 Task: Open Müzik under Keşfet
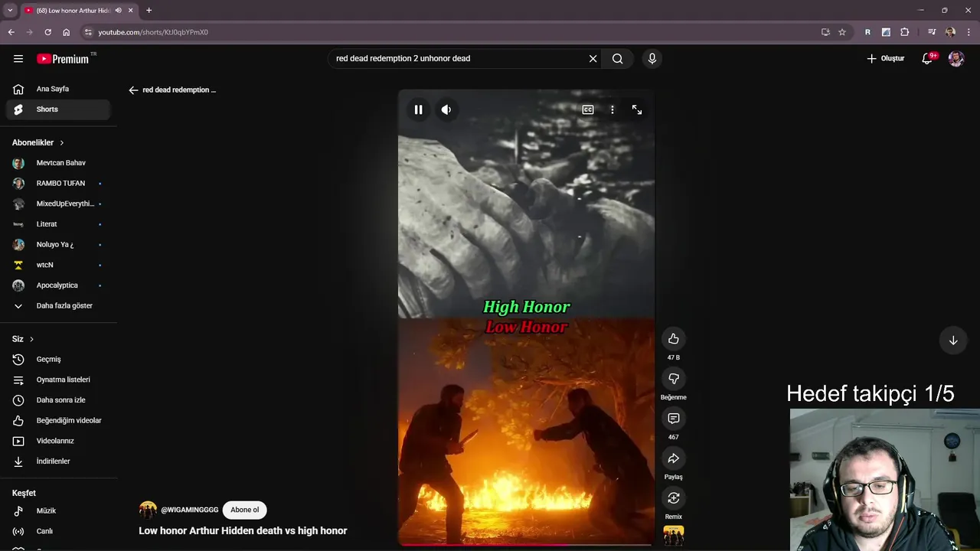pyautogui.click(x=58, y=510)
